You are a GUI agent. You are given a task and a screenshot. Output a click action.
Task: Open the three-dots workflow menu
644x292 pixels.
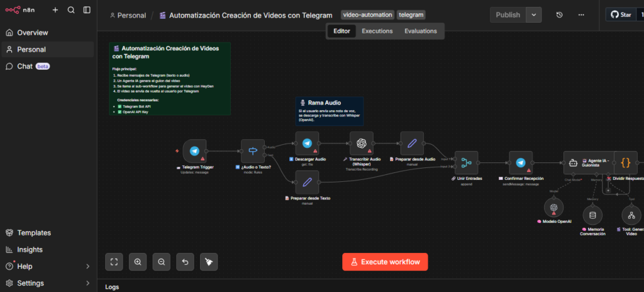pos(580,15)
